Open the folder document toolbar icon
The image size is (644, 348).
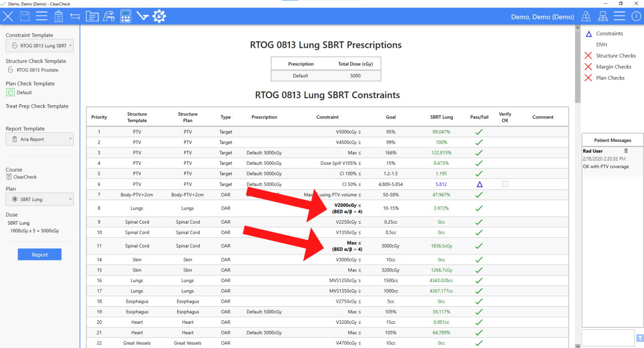pyautogui.click(x=92, y=16)
